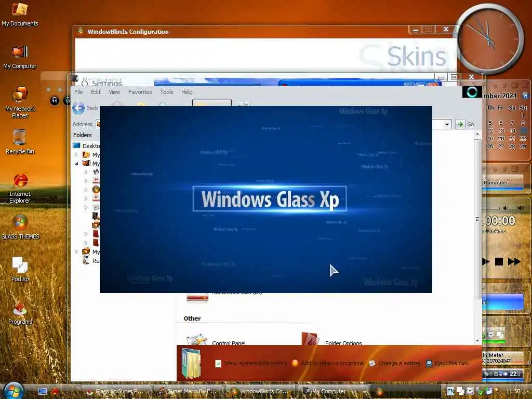Click the Back arrow in My Computer
This screenshot has width=532, height=399.
[x=78, y=108]
